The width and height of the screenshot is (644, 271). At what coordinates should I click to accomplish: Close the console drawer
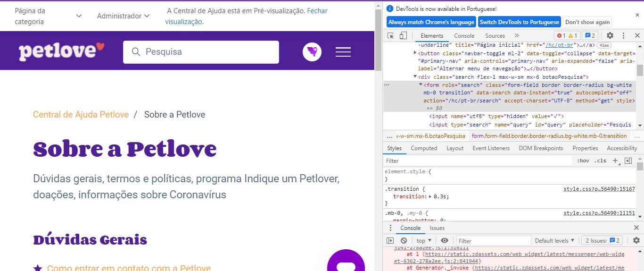coord(636,228)
